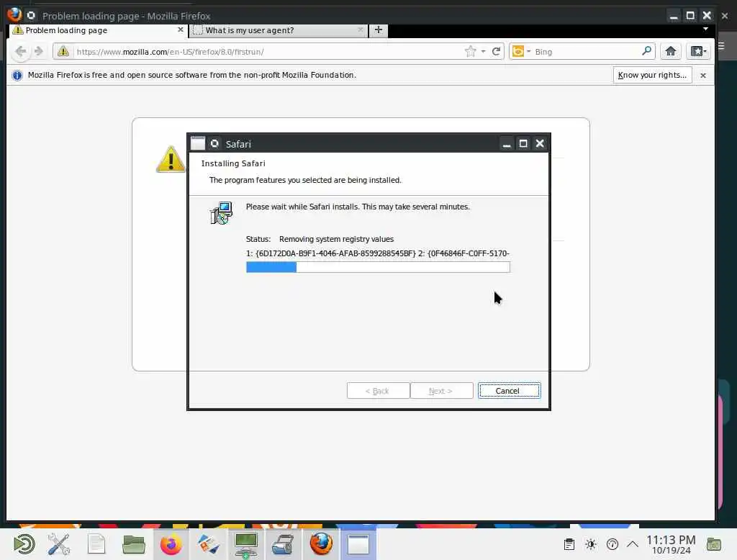
Task: Open the Bing search engine selector
Action: click(x=521, y=51)
